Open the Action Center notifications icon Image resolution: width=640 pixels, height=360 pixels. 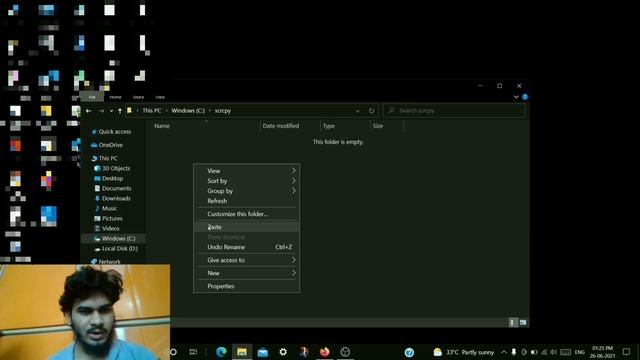coord(627,352)
